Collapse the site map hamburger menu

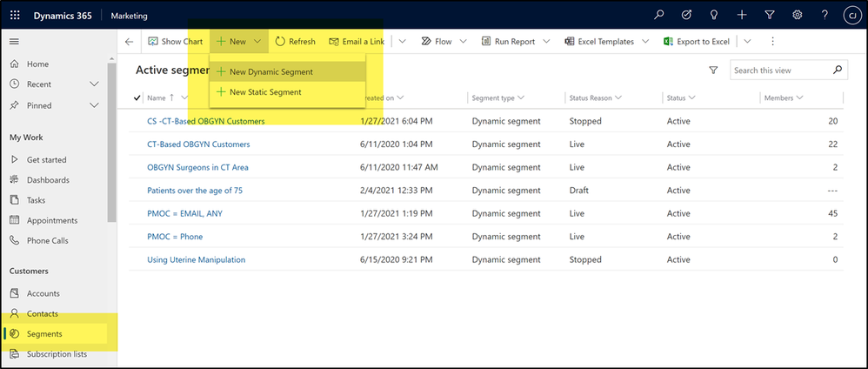pyautogui.click(x=15, y=42)
